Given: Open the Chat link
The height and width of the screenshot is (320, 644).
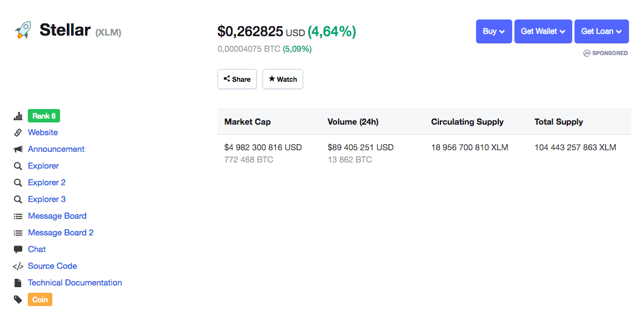Looking at the screenshot, I should (37, 249).
